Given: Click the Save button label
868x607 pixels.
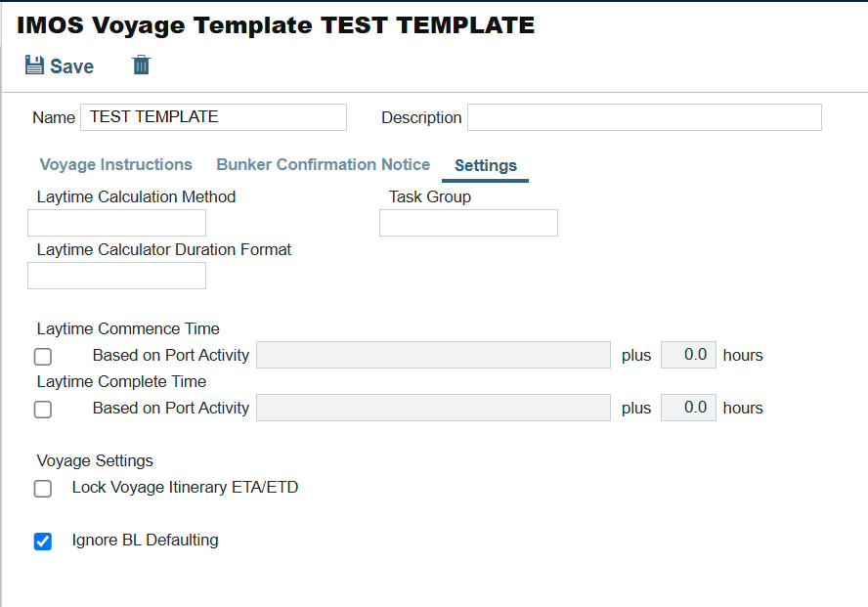Looking at the screenshot, I should coord(72,66).
